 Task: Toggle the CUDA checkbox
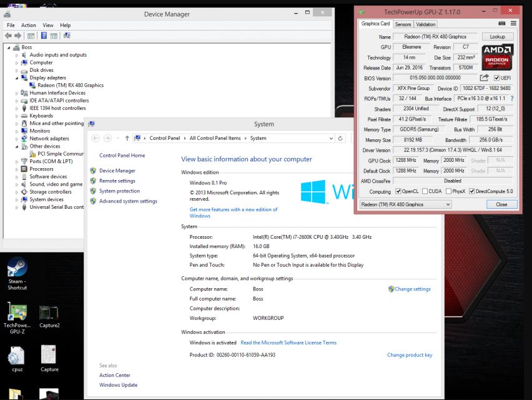pyautogui.click(x=425, y=191)
